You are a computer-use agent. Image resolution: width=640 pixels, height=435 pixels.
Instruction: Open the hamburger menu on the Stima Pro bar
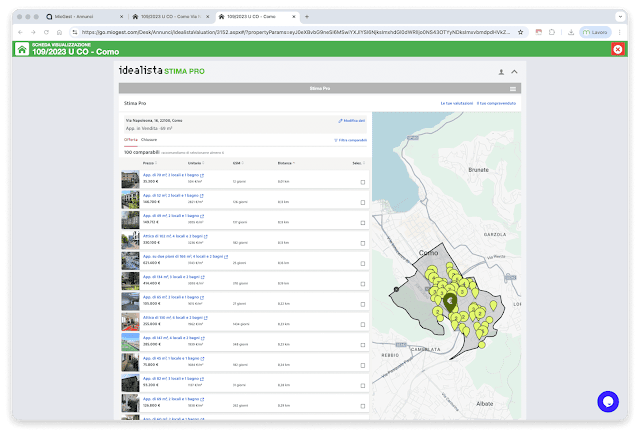point(513,89)
